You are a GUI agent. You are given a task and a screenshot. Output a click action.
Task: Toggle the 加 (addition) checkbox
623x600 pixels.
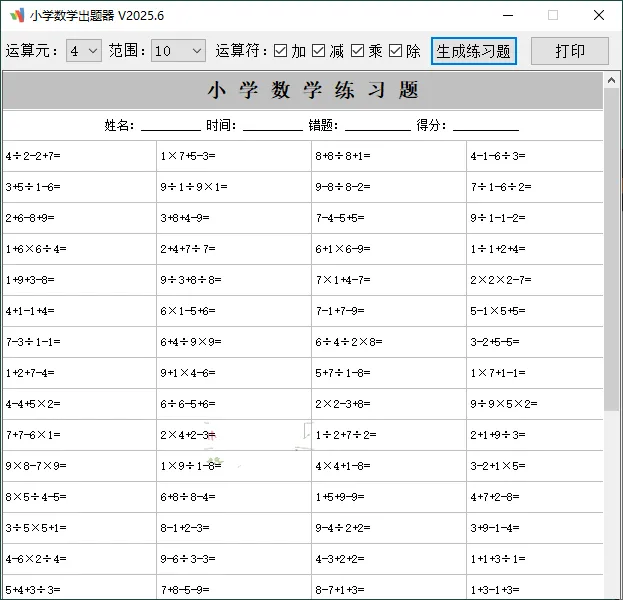(x=281, y=51)
